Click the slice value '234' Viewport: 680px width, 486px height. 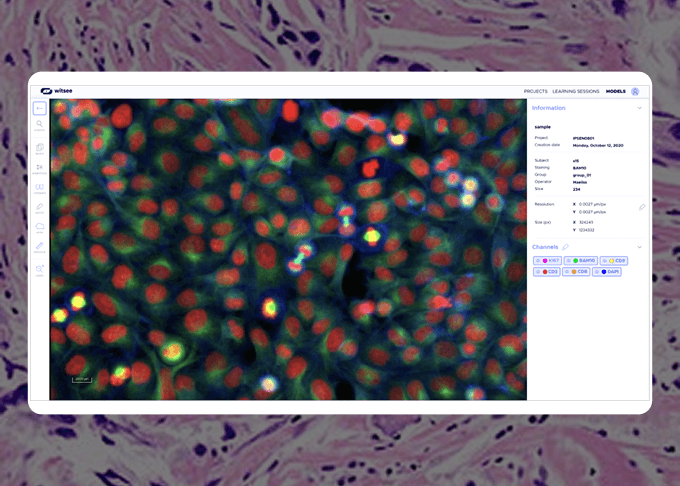[x=576, y=189]
